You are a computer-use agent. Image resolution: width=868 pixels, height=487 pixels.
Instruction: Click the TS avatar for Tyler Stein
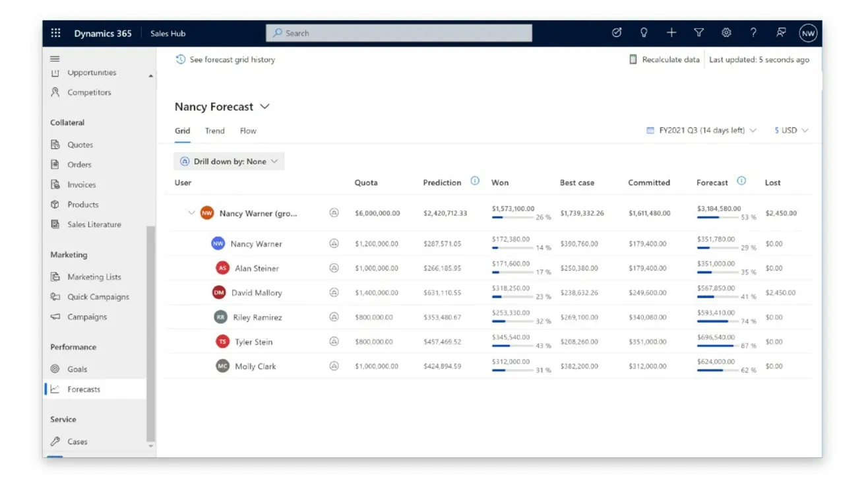point(222,341)
